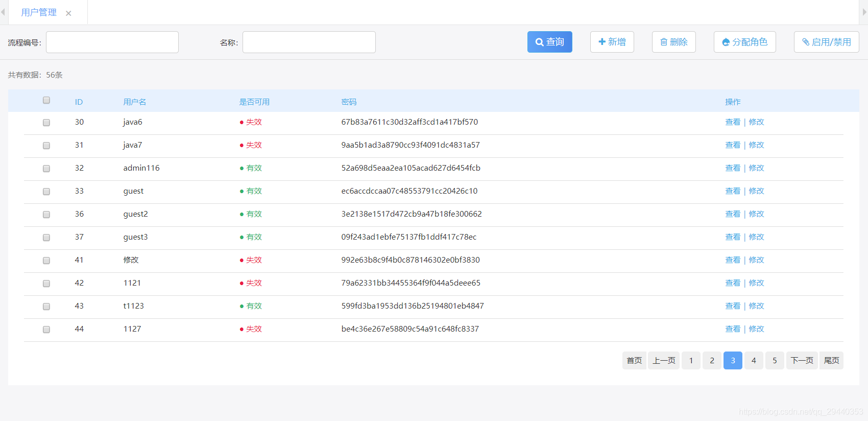Open 查看 for t1123

[x=733, y=306]
